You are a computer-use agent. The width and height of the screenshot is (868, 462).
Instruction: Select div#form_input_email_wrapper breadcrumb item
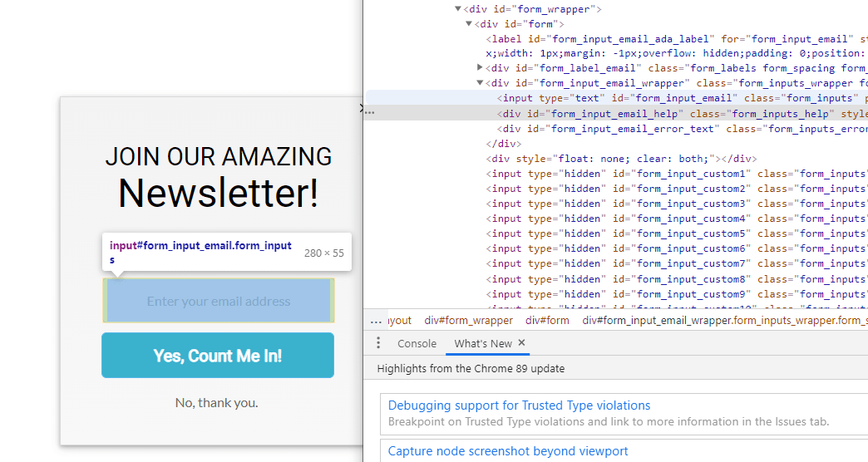[725, 321]
